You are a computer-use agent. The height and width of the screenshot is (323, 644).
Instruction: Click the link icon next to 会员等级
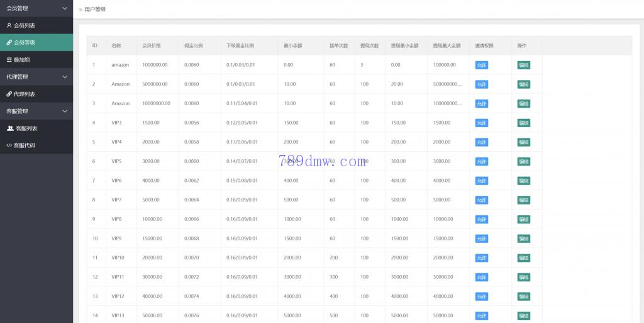coord(9,42)
